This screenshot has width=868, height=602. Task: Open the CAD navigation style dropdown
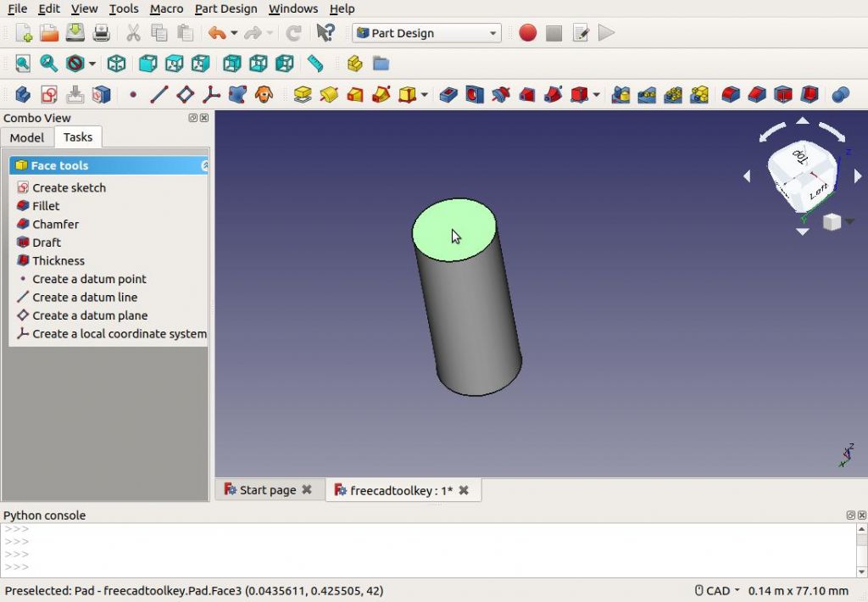(717, 590)
